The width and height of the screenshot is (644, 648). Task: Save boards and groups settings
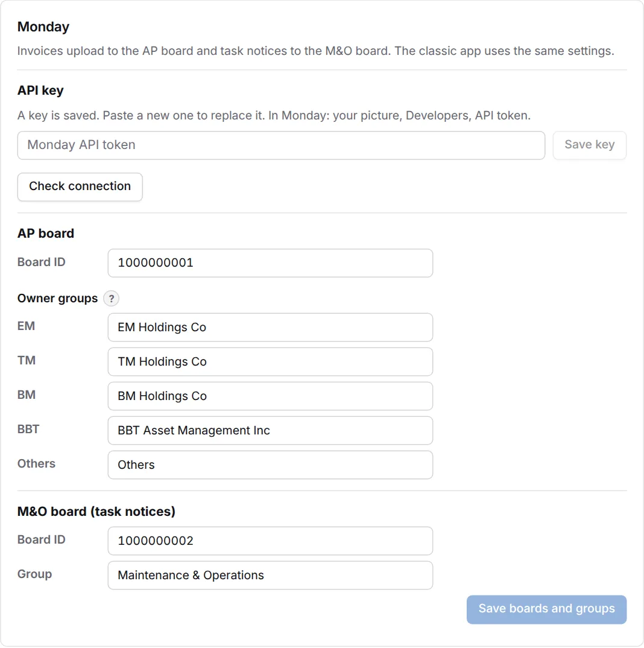click(x=546, y=609)
